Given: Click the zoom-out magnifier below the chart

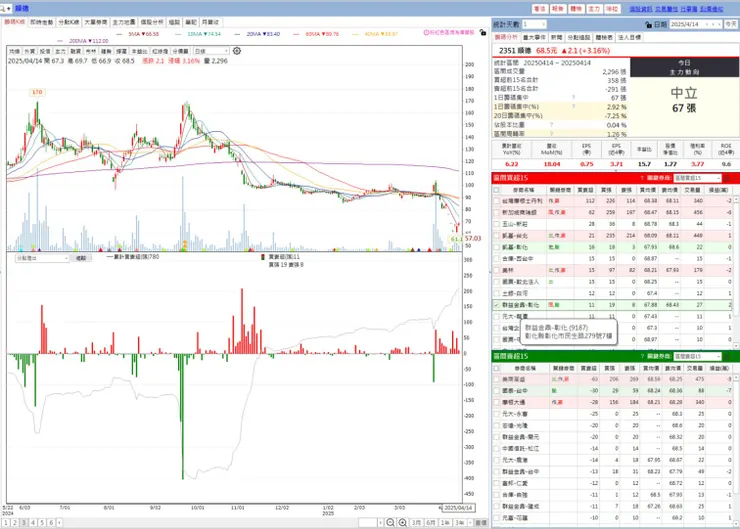Looking at the screenshot, I should (390, 522).
